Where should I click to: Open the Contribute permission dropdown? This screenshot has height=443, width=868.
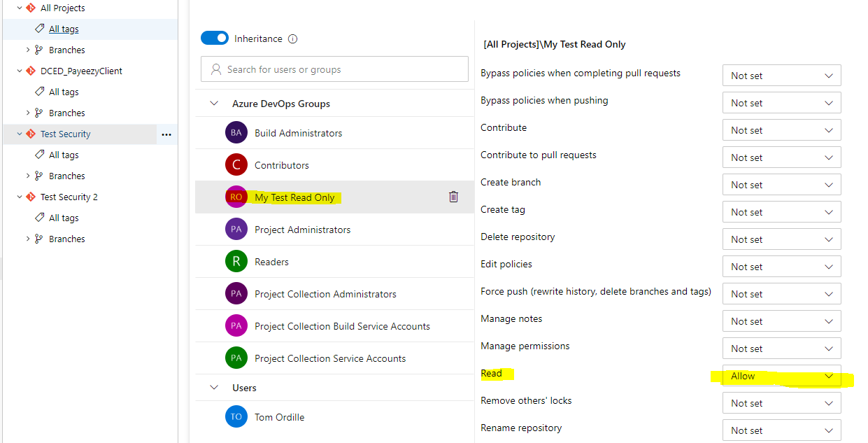coord(781,130)
